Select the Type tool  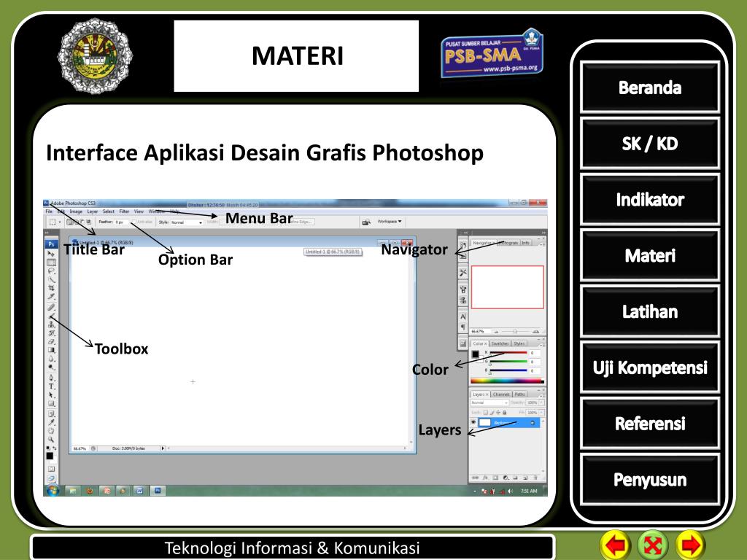coord(51,386)
